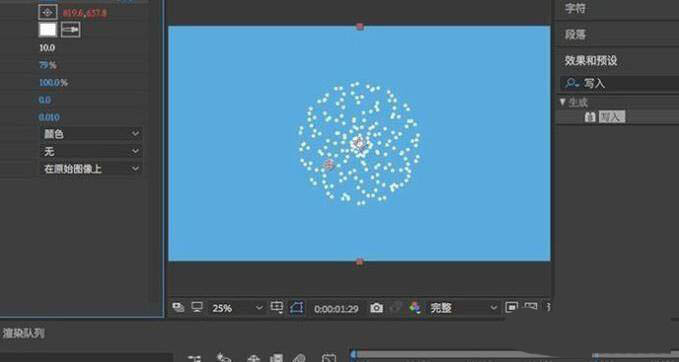Screen dimensions: 679x362
Task: Click the 79% hardness value
Action: pyautogui.click(x=47, y=65)
